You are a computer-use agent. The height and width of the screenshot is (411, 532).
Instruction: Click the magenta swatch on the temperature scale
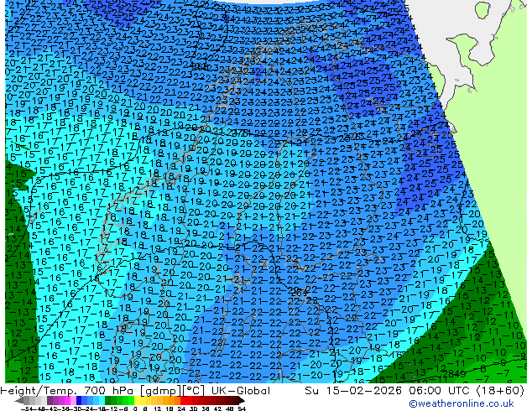click(67, 400)
